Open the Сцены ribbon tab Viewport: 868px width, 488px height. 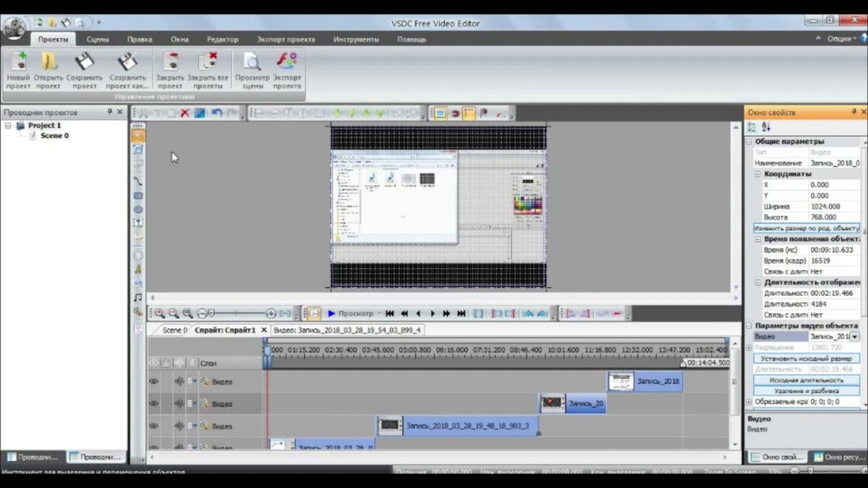click(98, 39)
